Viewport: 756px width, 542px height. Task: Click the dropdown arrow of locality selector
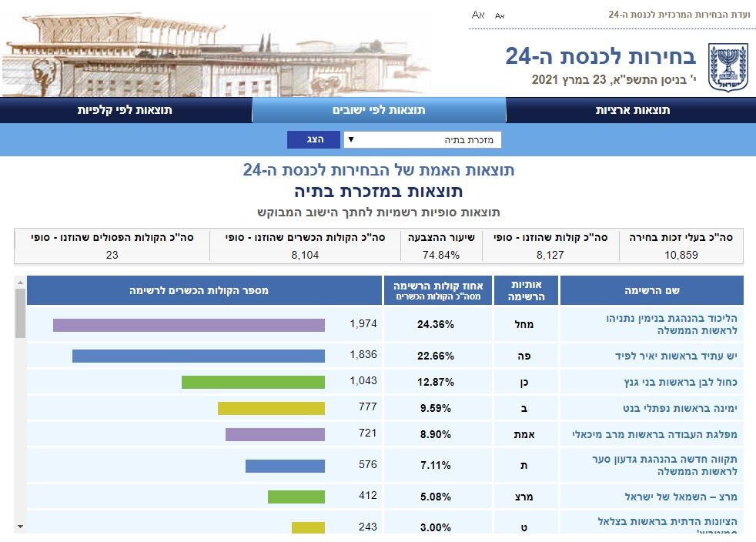(x=351, y=140)
